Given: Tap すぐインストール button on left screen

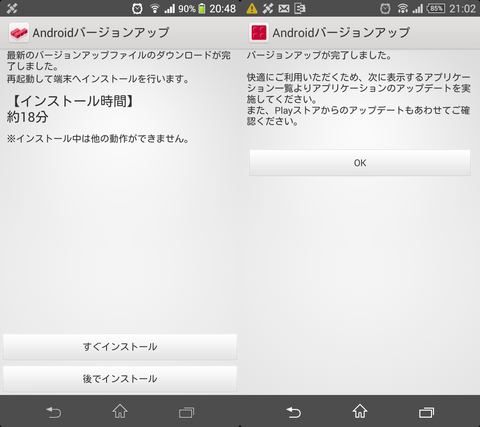Looking at the screenshot, I should [x=120, y=347].
